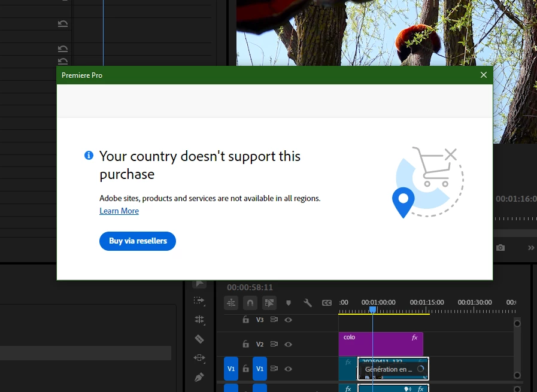Add a marker with the timeline marker icon
Viewport: 537px width, 392px height.
289,303
